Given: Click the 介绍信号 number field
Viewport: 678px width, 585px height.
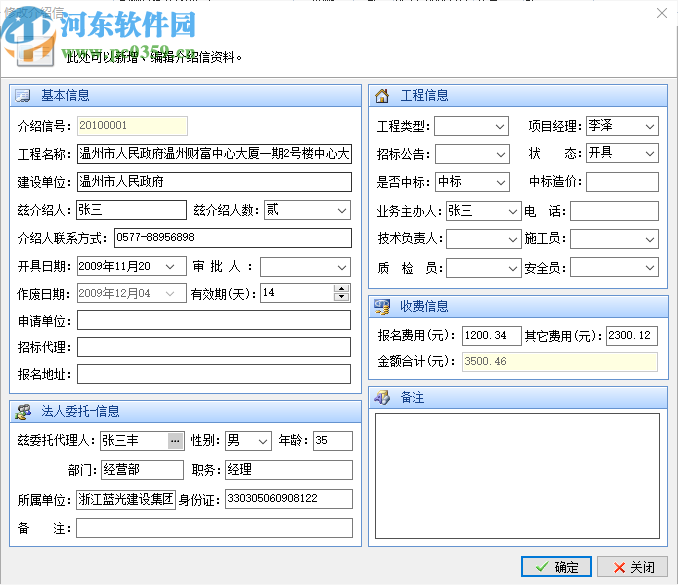Looking at the screenshot, I should pyautogui.click(x=132, y=126).
